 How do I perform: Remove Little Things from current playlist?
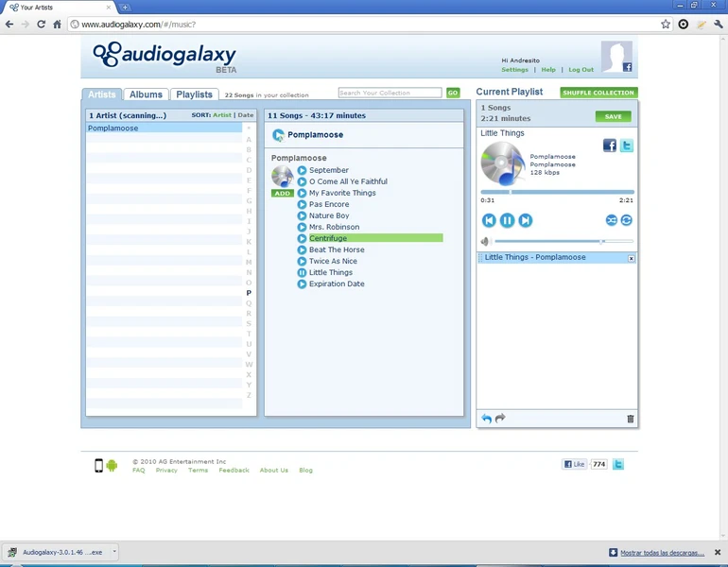click(x=632, y=258)
